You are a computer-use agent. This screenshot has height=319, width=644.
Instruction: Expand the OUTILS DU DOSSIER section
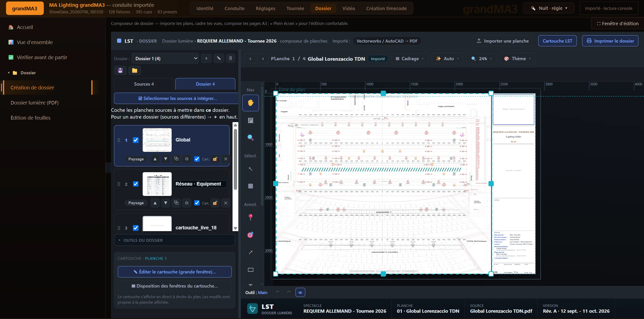[175, 240]
